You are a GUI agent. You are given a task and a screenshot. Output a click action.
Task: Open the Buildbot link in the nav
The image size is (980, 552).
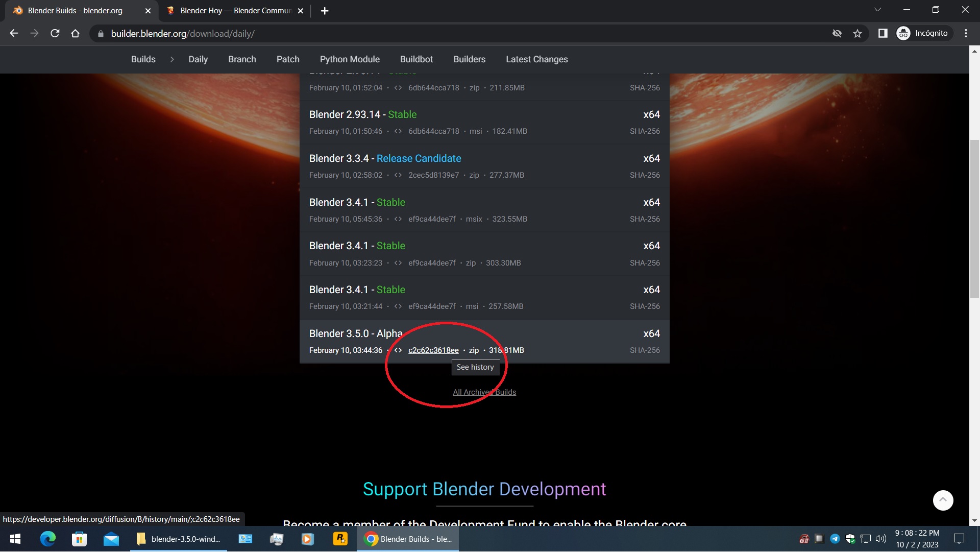click(416, 59)
